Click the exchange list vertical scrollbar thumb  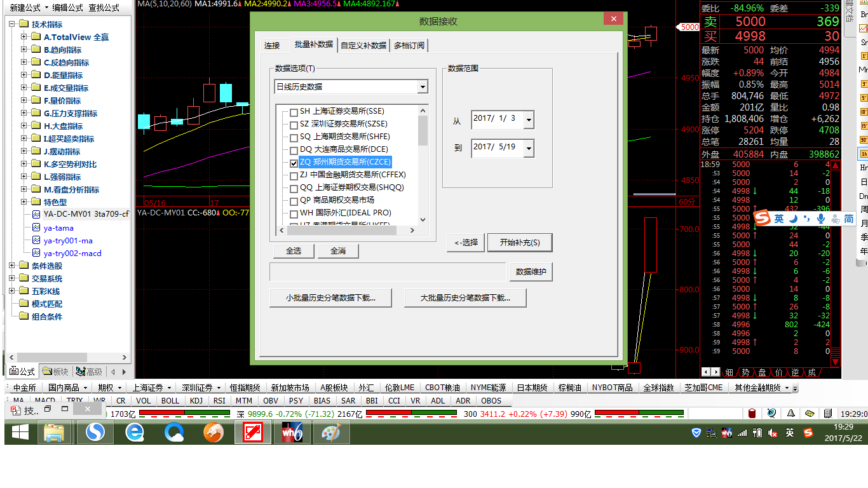(423, 130)
